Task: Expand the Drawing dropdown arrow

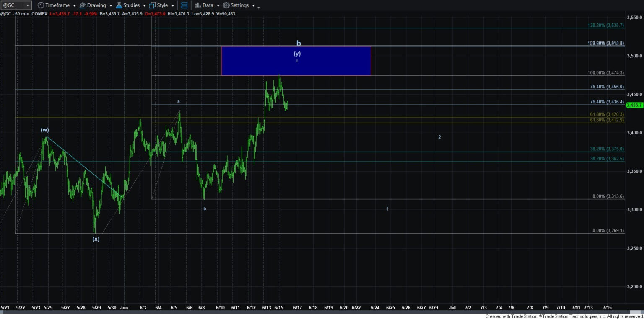Action: (x=111, y=6)
